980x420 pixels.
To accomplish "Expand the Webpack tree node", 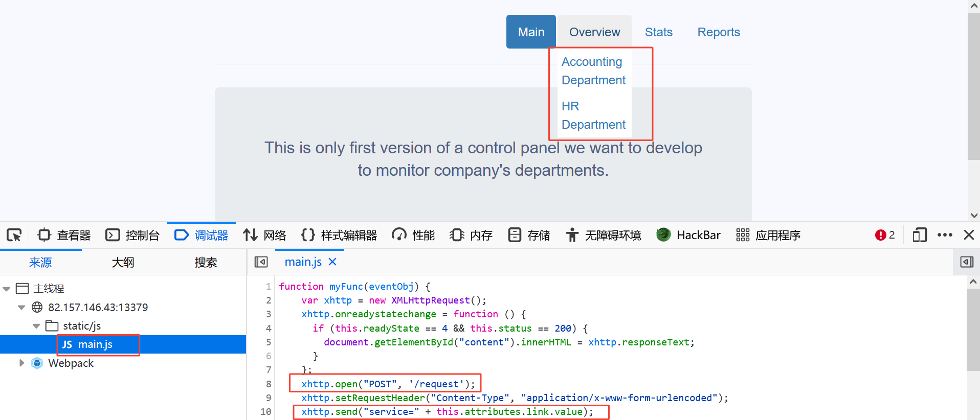I will click(21, 363).
